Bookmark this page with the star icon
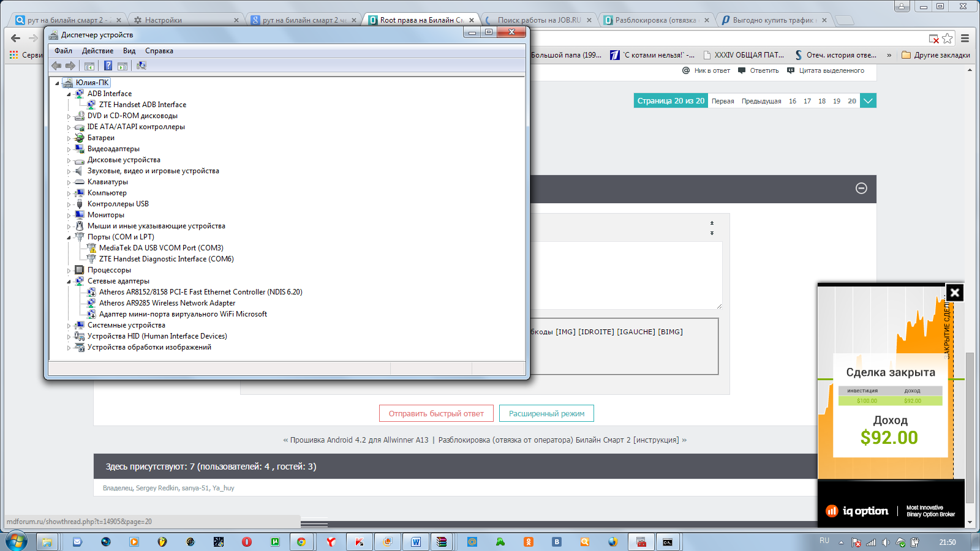 (948, 39)
